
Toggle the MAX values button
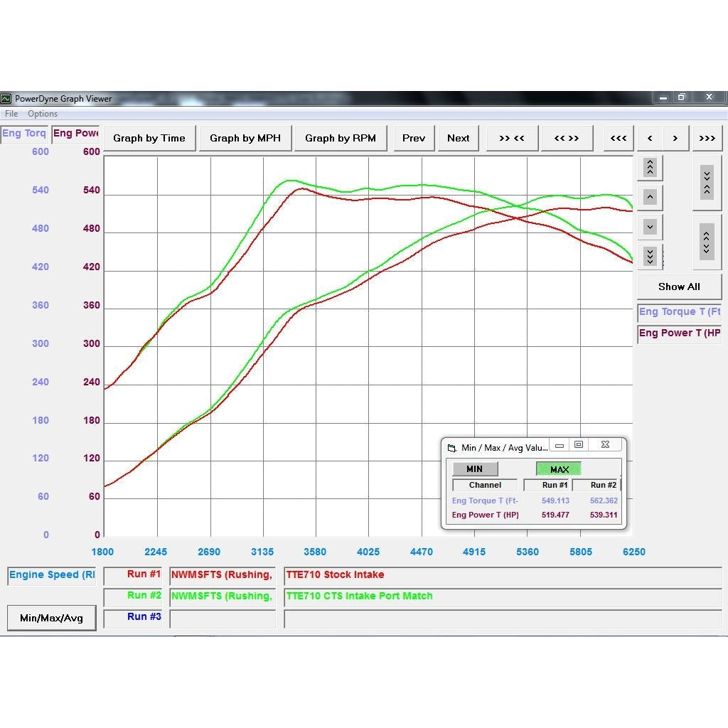[559, 469]
